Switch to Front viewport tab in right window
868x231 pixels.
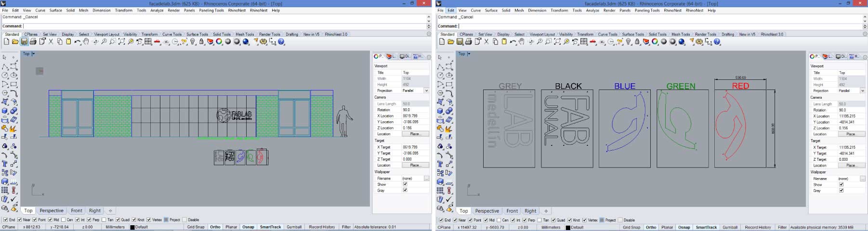[x=512, y=211]
